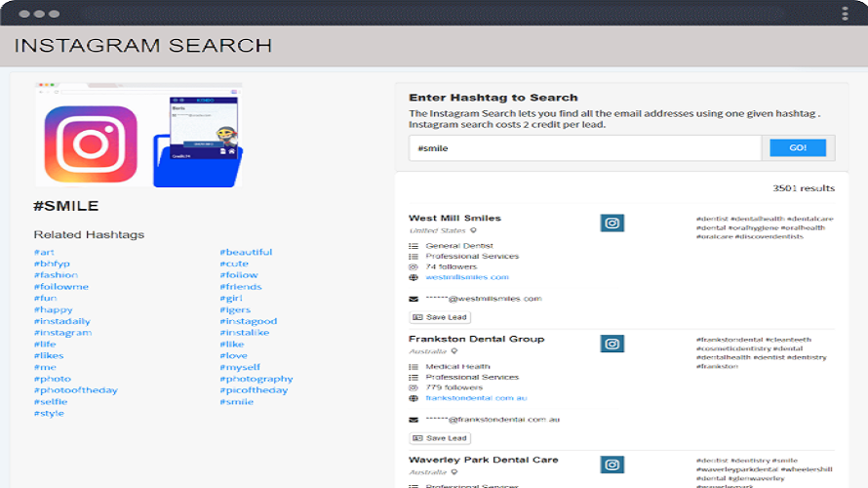Viewport: 868px width, 488px height.
Task: Click the Waverley Park Dental Care title
Action: 484,460
